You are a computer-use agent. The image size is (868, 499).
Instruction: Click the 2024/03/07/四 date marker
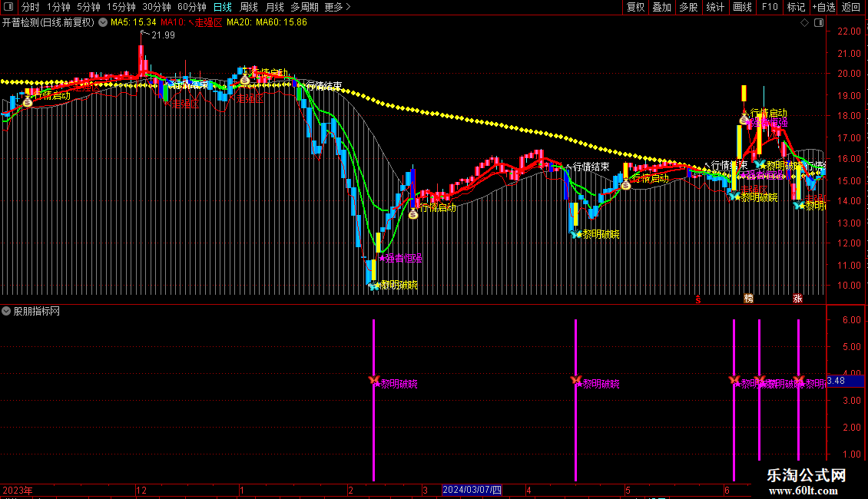[x=472, y=490]
